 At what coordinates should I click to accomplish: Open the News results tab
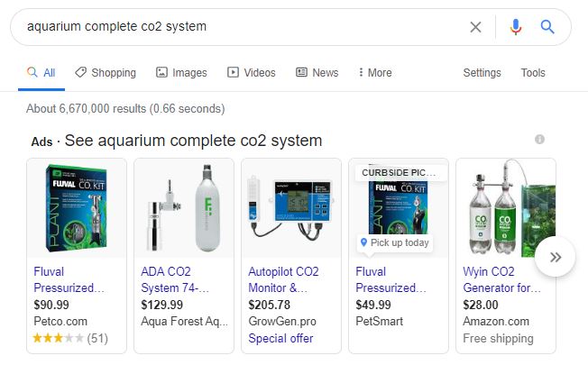(x=317, y=73)
